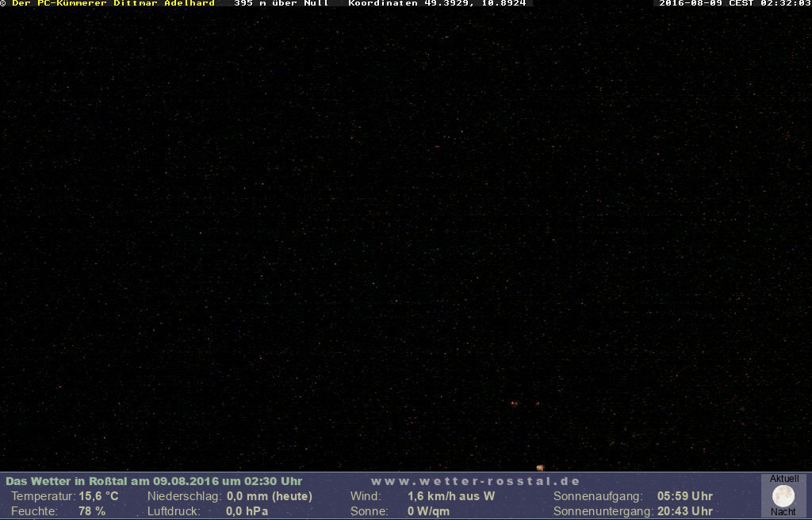Click the 'Feuchte:' label
The height and width of the screenshot is (520, 812).
point(34,511)
